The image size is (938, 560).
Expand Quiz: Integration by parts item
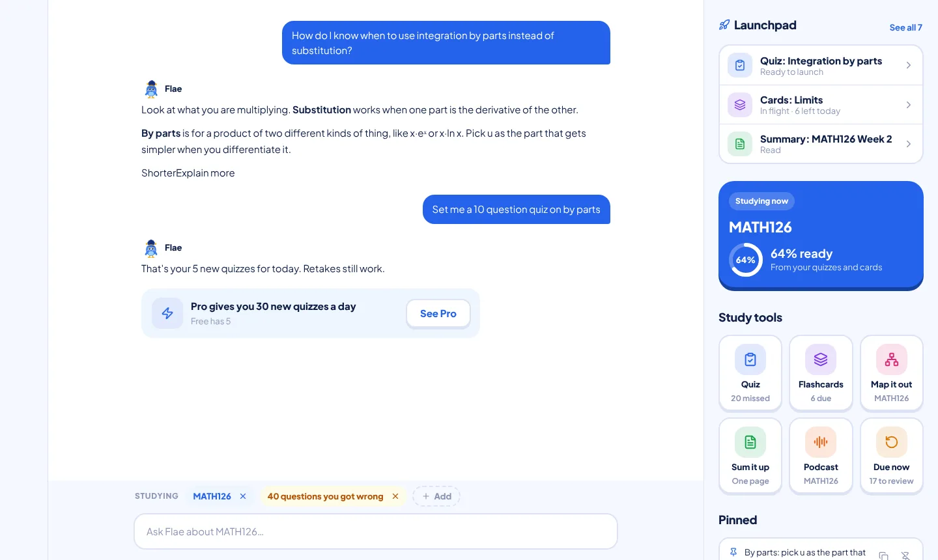(821, 65)
